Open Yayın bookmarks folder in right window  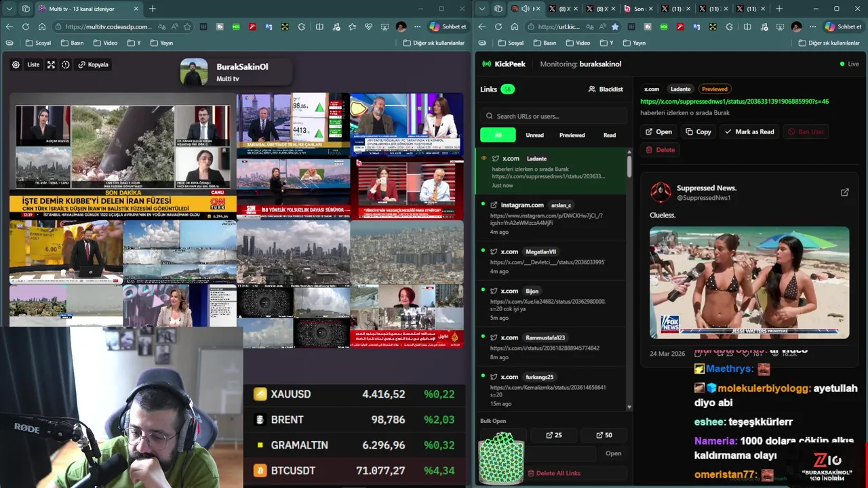(x=634, y=43)
